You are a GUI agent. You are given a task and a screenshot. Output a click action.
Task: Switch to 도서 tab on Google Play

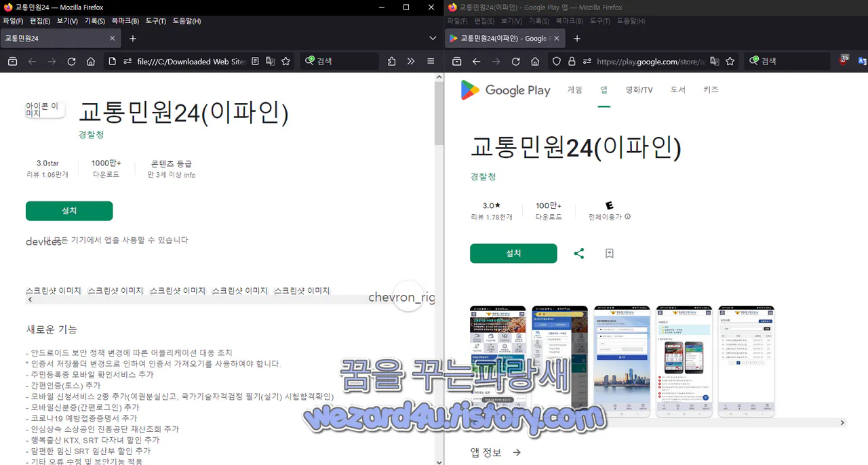point(678,90)
